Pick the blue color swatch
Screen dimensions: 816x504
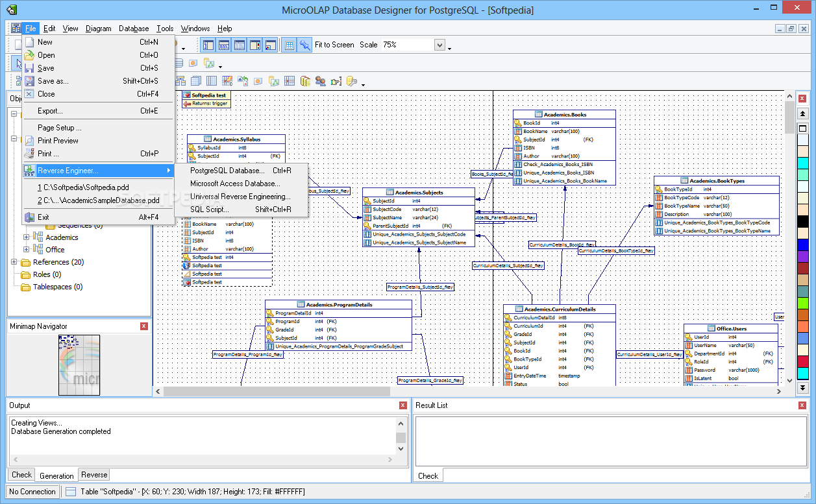pyautogui.click(x=803, y=245)
